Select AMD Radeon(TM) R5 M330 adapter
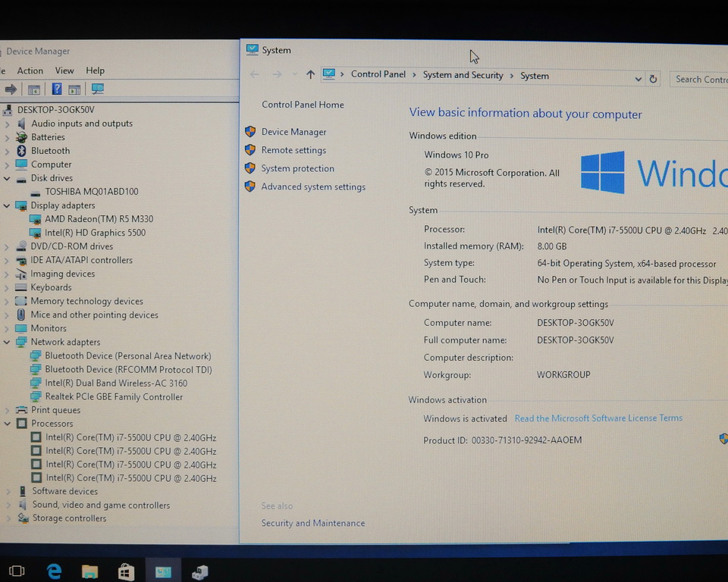Image resolution: width=728 pixels, height=582 pixels. point(99,219)
